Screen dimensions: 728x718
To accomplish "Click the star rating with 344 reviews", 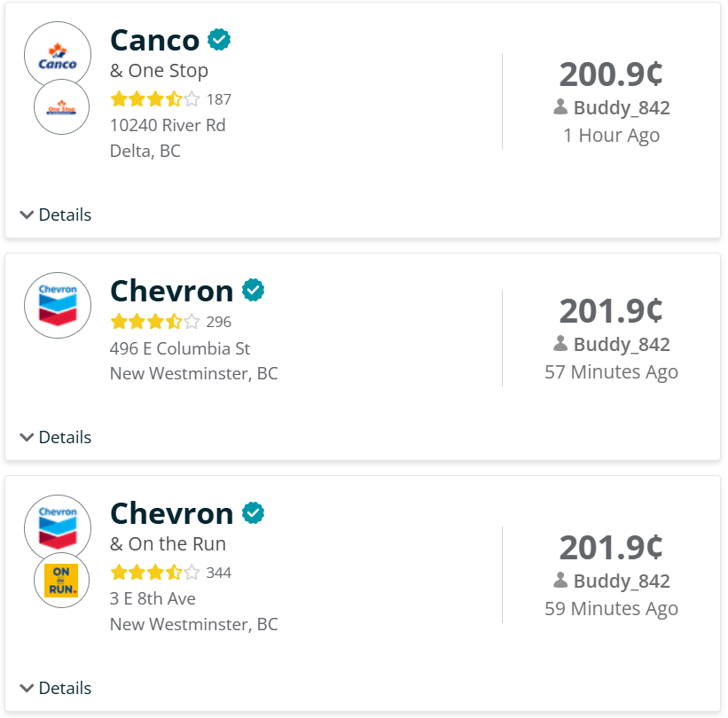I will pyautogui.click(x=155, y=572).
